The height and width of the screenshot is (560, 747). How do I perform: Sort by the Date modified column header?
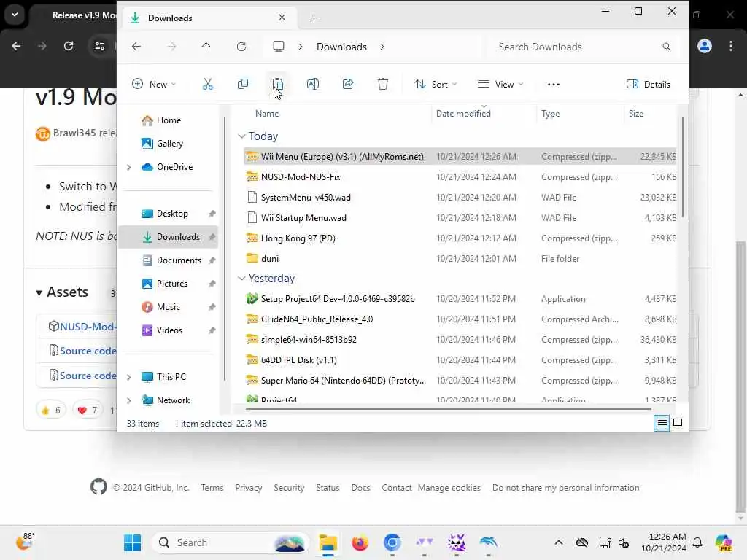(x=463, y=113)
